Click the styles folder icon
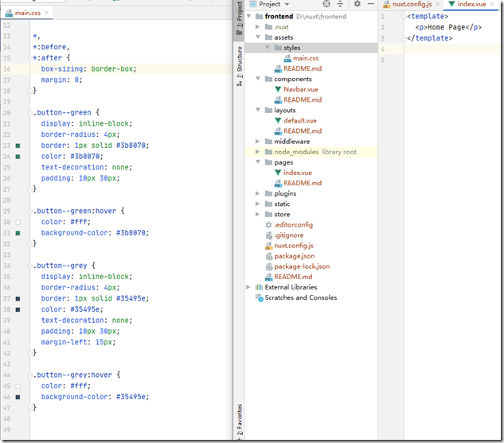The width and height of the screenshot is (504, 443). [x=278, y=48]
